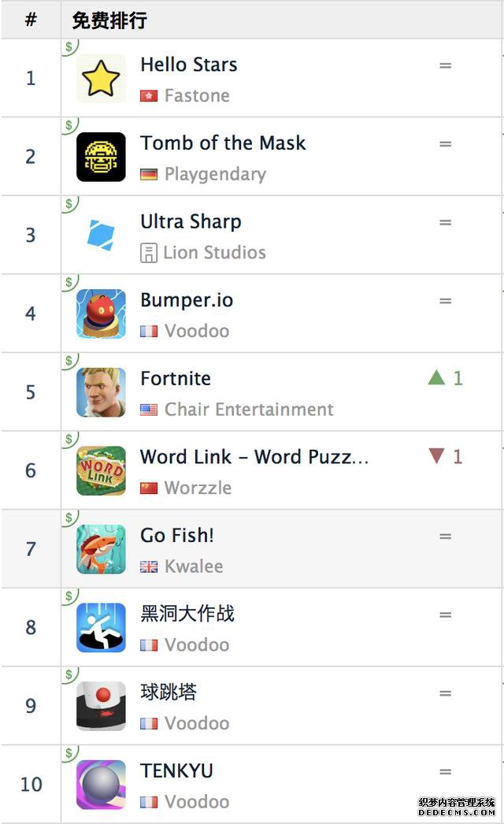This screenshot has width=504, height=824.
Task: Select the Ultra Sharp blue shape icon
Action: pyautogui.click(x=101, y=235)
